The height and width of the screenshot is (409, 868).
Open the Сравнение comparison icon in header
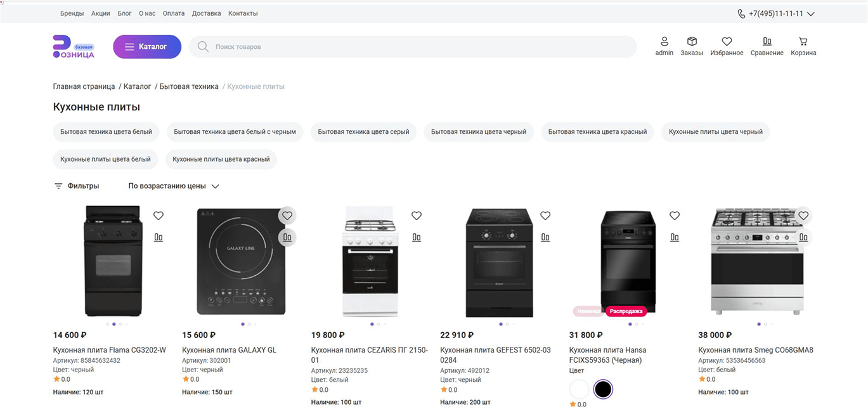767,41
